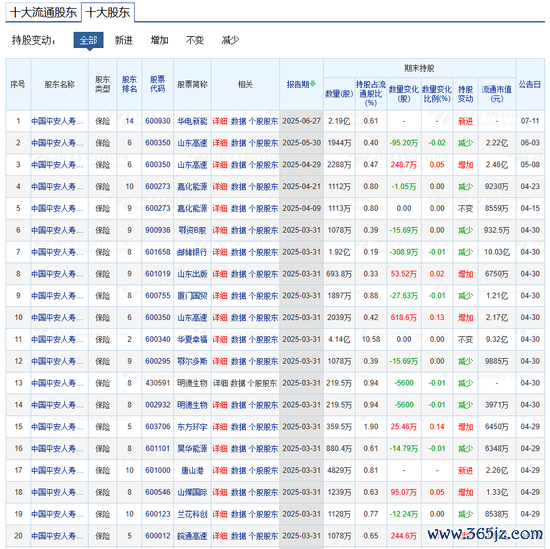Image resolution: width=550 pixels, height=549 pixels.
Task: Open 厦门国贸 stock link
Action: tap(192, 296)
